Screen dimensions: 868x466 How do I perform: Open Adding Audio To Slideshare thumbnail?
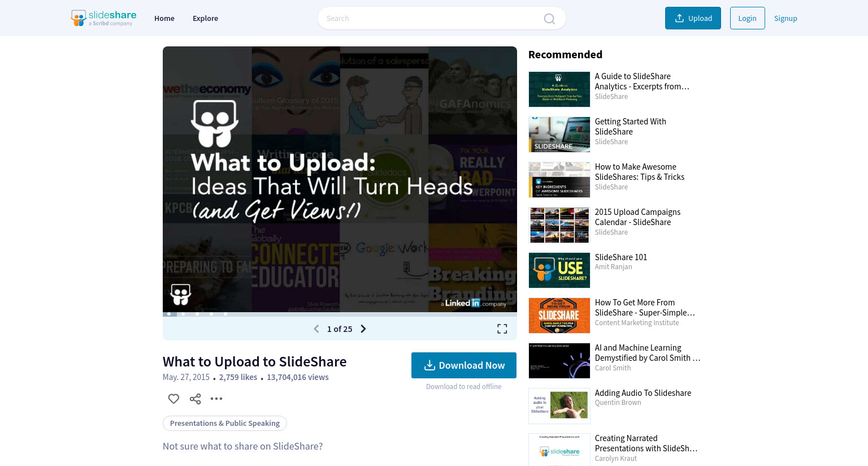pos(559,406)
